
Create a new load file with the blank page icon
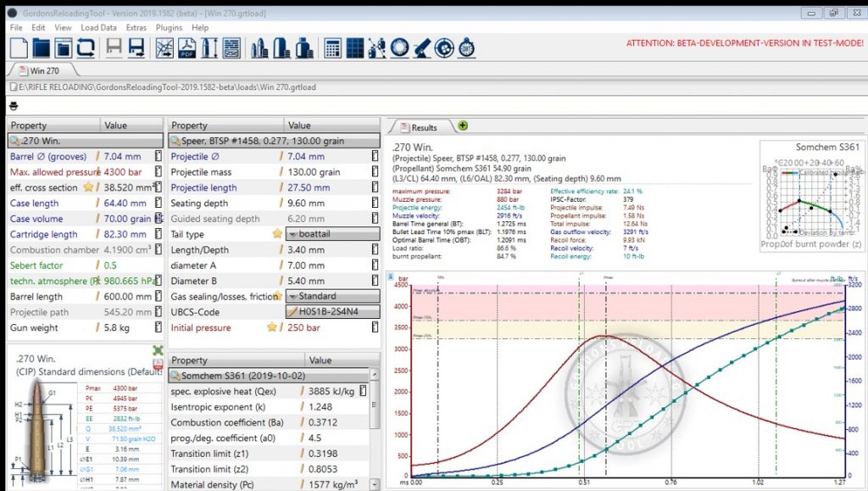(x=19, y=48)
